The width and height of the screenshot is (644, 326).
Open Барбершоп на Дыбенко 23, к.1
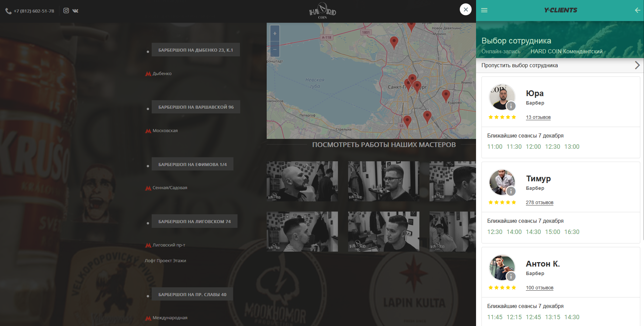(x=196, y=50)
